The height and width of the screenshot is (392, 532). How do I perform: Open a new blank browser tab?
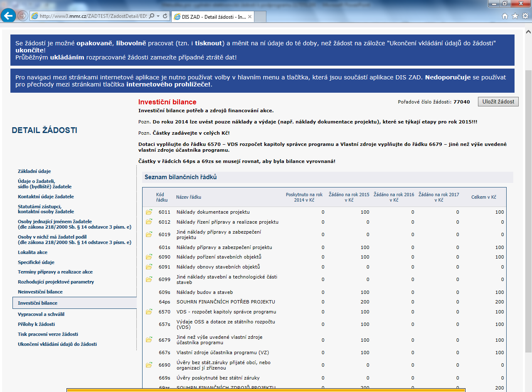(260, 17)
